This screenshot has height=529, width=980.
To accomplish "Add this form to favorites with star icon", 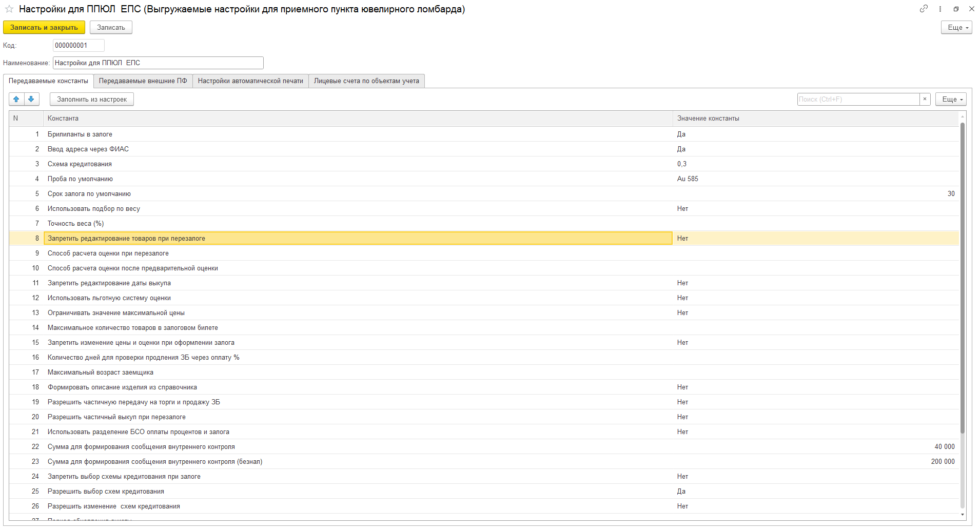I will coord(9,9).
